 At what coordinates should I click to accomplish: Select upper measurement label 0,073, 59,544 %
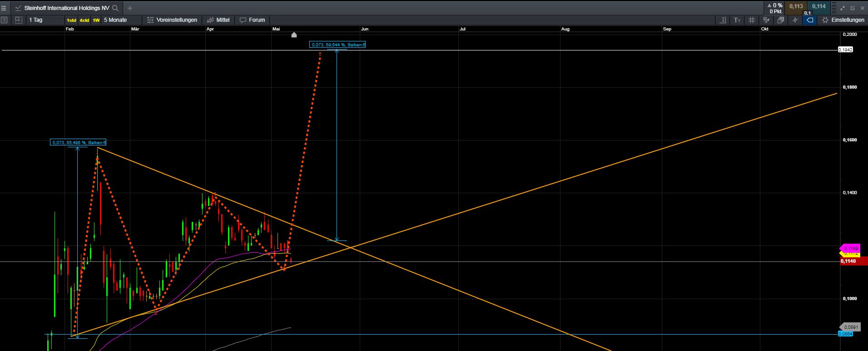(x=337, y=45)
